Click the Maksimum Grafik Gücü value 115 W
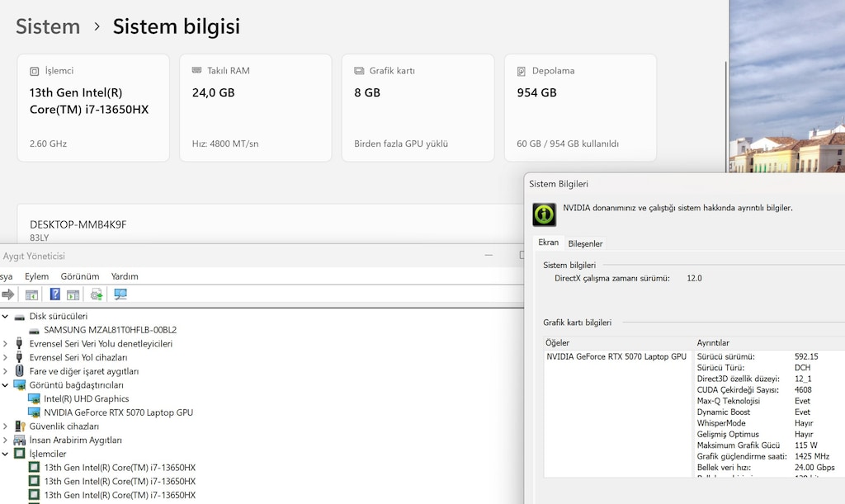 805,445
